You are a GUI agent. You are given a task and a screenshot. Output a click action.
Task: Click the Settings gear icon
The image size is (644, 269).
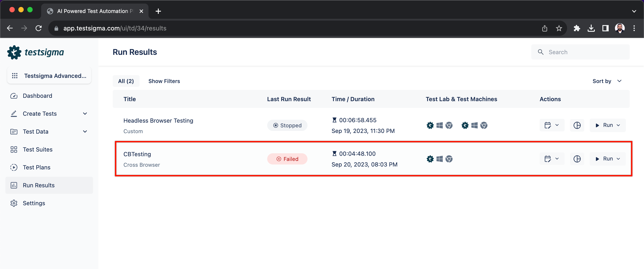14,203
